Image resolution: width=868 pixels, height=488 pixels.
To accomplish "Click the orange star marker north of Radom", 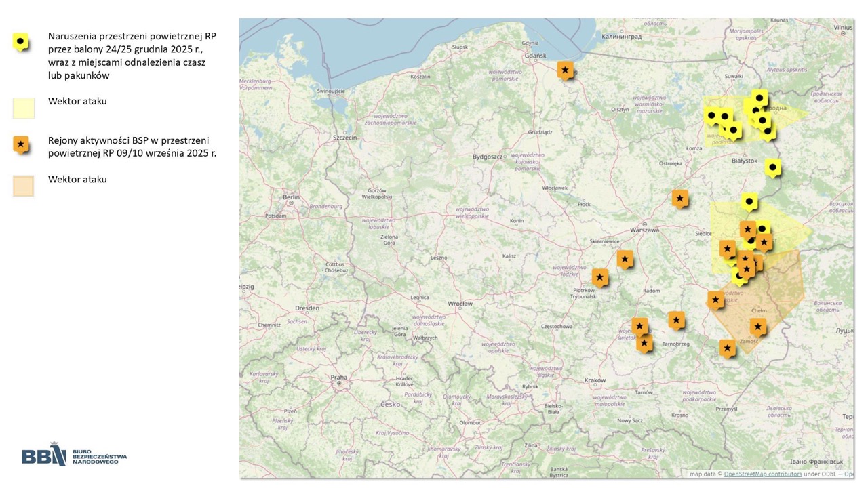I will pos(625,259).
